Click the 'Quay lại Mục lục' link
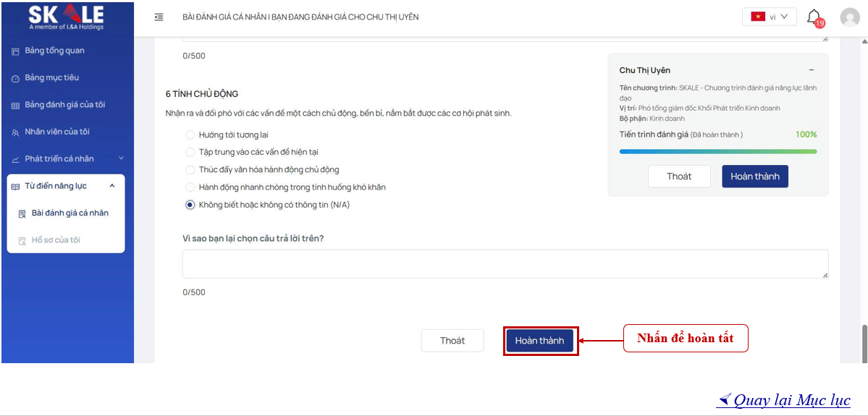Screen dimensions: 868x416 click(783, 400)
